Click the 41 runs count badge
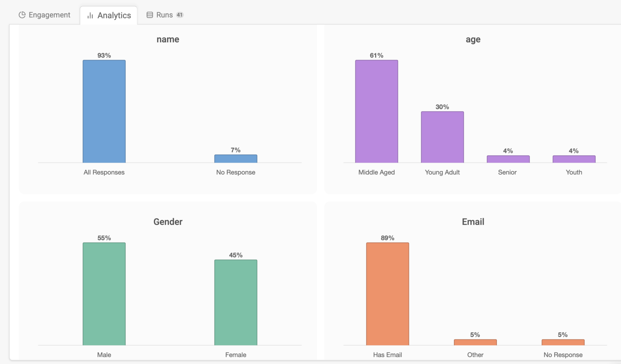 180,15
